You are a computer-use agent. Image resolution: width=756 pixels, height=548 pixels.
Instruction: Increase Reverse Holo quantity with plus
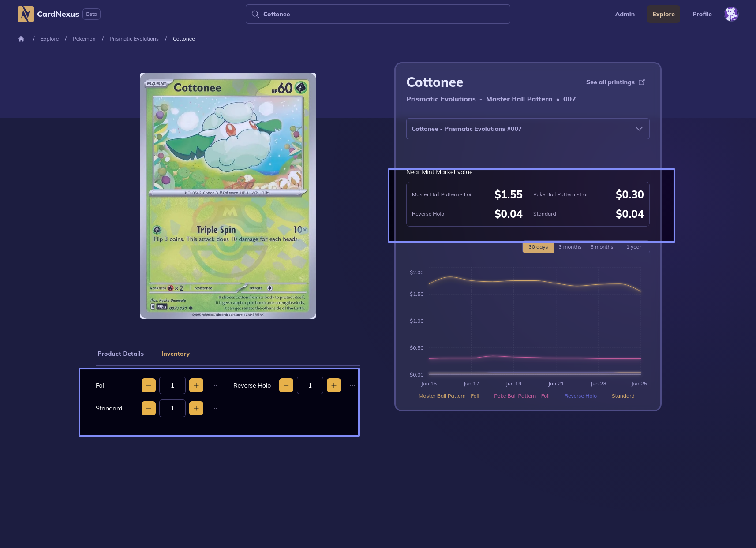[x=334, y=385]
